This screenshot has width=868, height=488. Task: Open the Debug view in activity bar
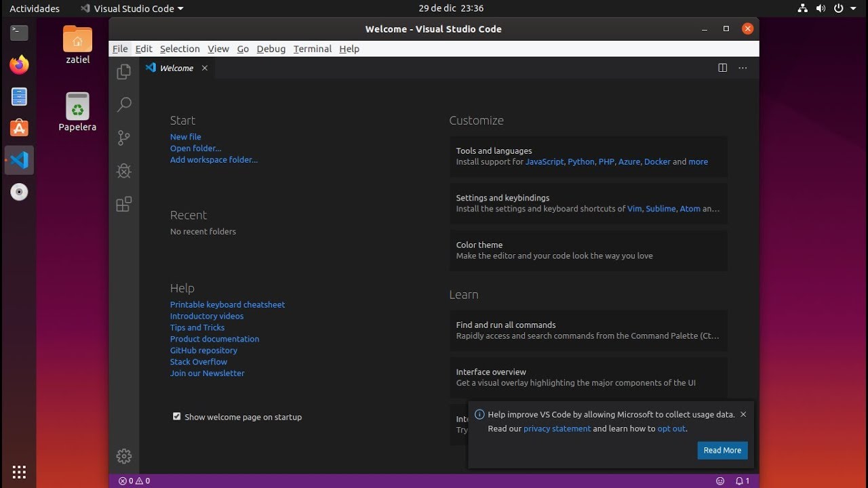pos(123,171)
